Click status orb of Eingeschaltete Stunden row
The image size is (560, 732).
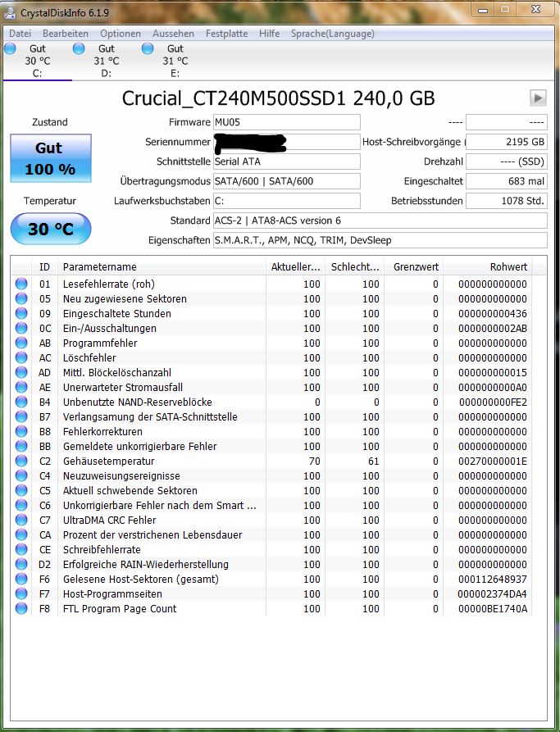[x=21, y=313]
